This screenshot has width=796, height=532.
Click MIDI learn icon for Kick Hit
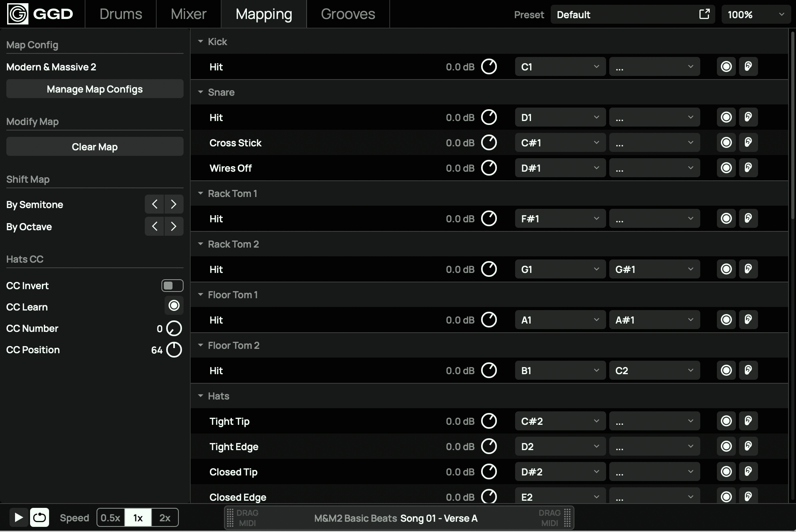726,66
